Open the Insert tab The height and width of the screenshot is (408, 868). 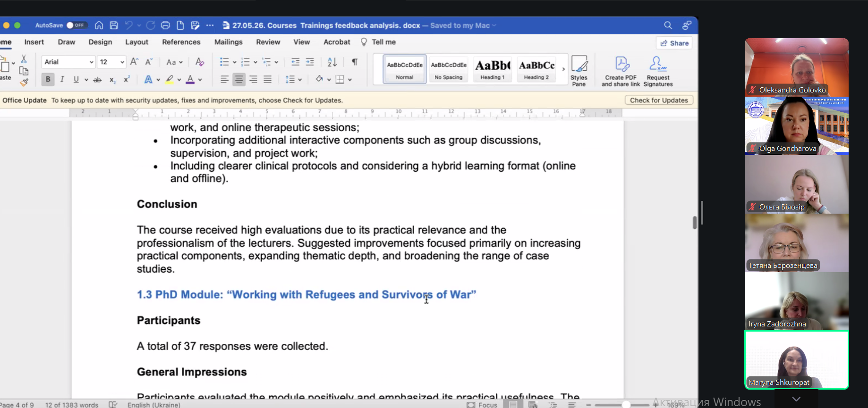click(x=34, y=42)
